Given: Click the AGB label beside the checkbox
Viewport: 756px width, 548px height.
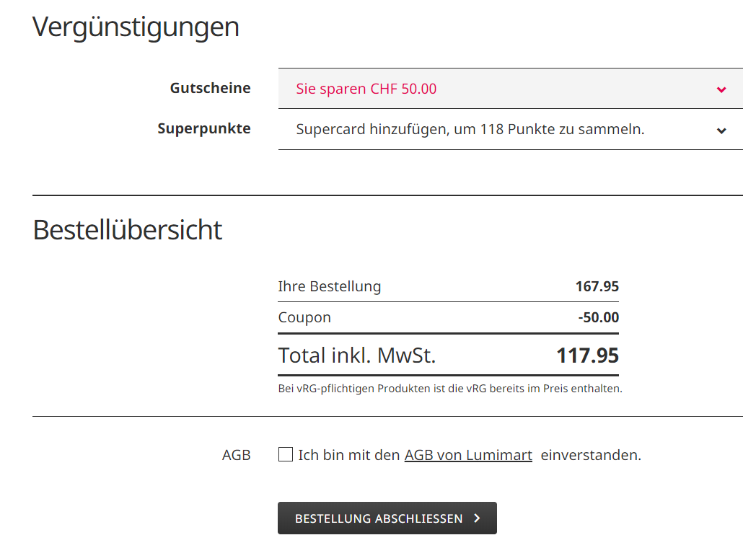Looking at the screenshot, I should (237, 455).
